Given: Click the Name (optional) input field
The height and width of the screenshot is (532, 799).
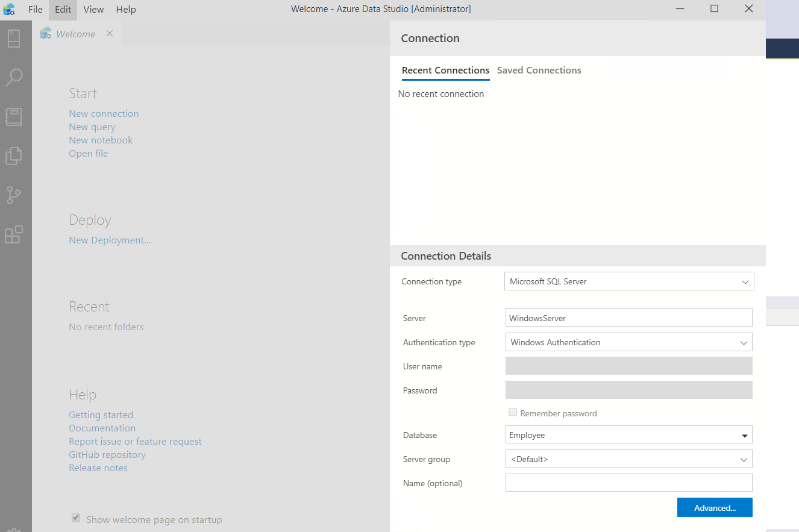Looking at the screenshot, I should [629, 483].
